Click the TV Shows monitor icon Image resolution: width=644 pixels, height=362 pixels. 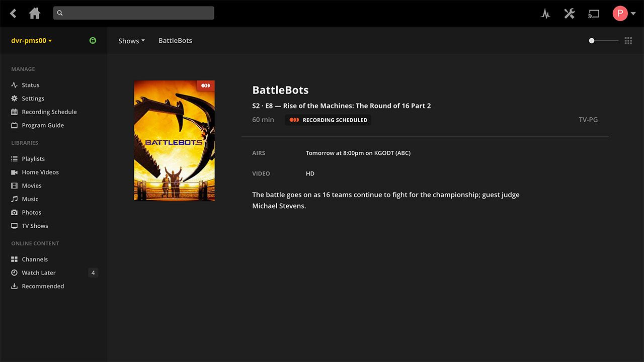coord(15,226)
